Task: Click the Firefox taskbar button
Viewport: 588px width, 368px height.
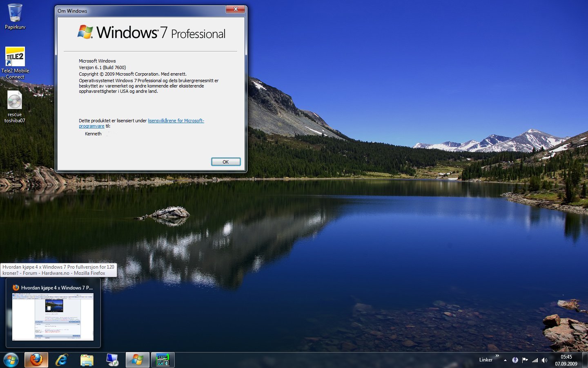Action: pos(36,360)
